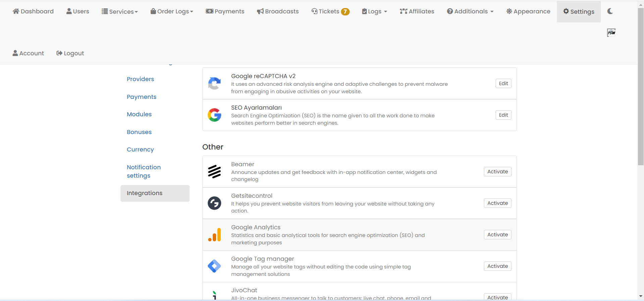
Task: Click the Getsitecontrol round logo icon
Action: [x=214, y=203]
